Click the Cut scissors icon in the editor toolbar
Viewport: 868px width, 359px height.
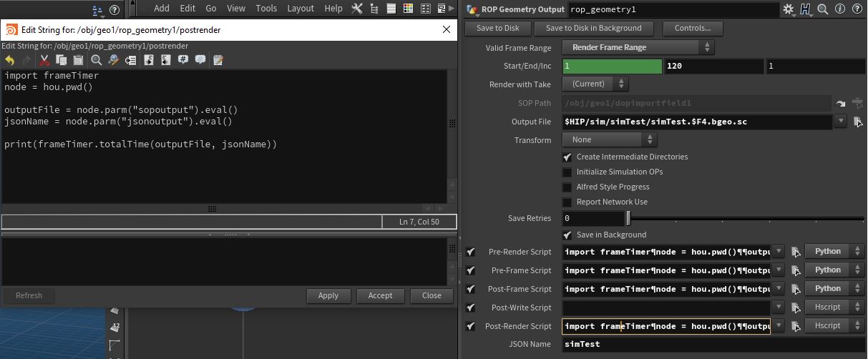pyautogui.click(x=44, y=61)
